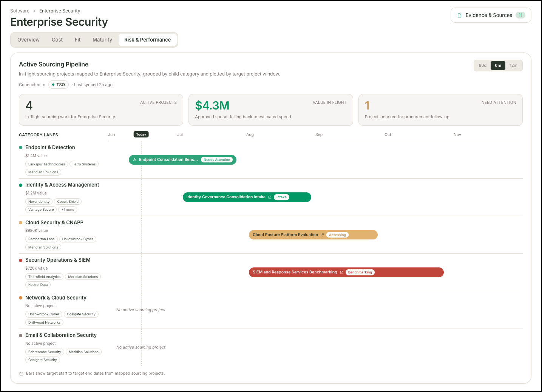Open SIEM and Response Services Benchmarking bar
542x392 pixels.
(x=346, y=272)
